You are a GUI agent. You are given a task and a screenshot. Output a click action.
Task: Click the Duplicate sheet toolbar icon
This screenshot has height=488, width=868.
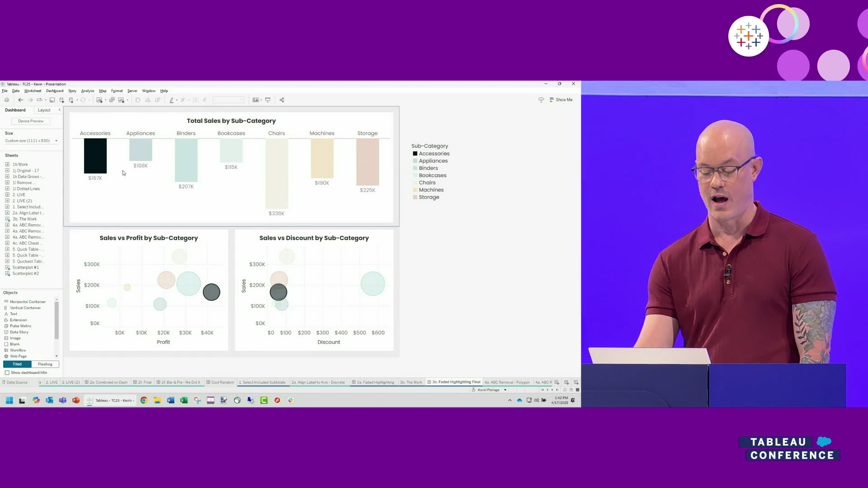[x=112, y=100]
